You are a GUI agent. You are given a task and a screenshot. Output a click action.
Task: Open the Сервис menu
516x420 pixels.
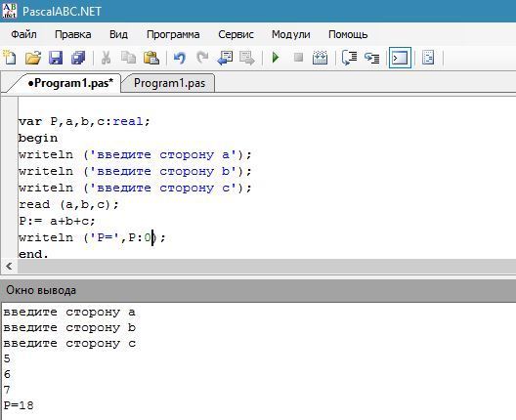(x=236, y=34)
